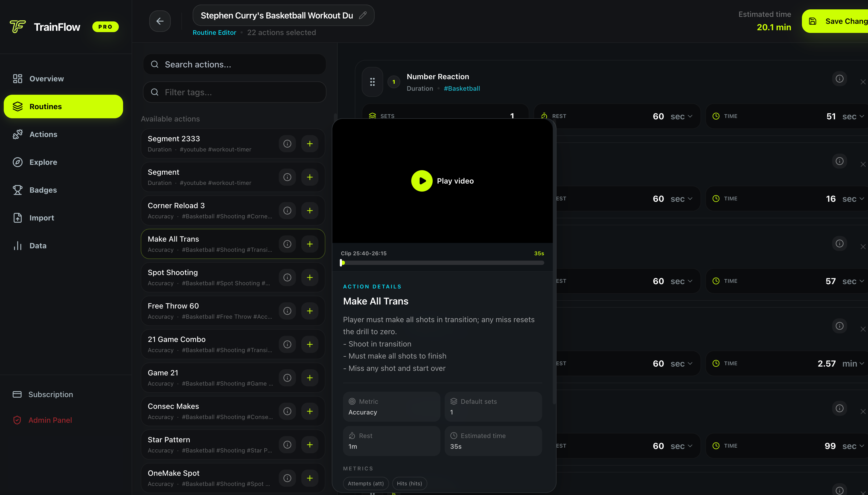View info for Spot Shooting
This screenshot has height=495, width=868.
click(x=287, y=277)
